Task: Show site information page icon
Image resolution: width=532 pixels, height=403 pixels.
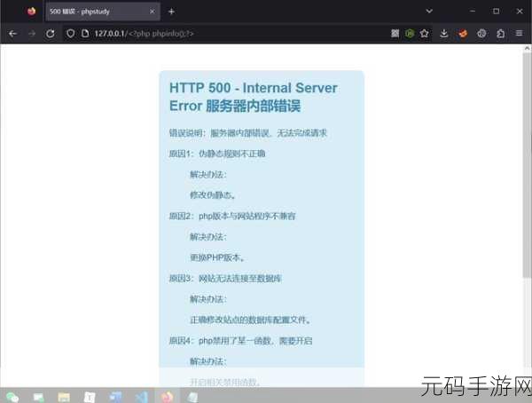Action: point(85,34)
